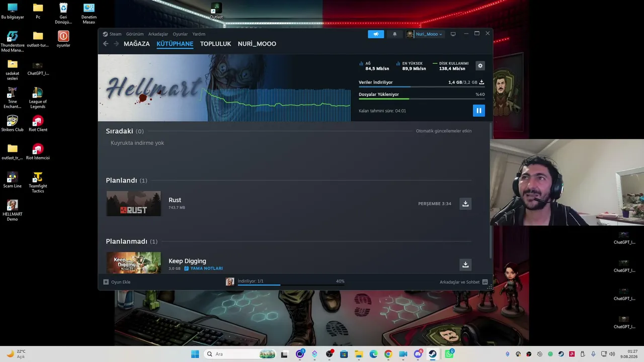The width and height of the screenshot is (644, 362).
Task: Open the Steam menu
Action: coord(112,34)
